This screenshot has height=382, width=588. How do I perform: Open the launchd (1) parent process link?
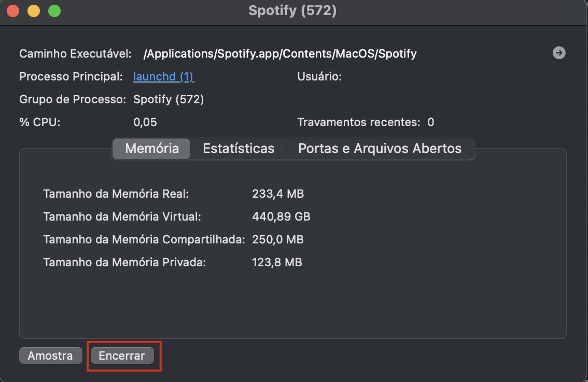point(163,76)
